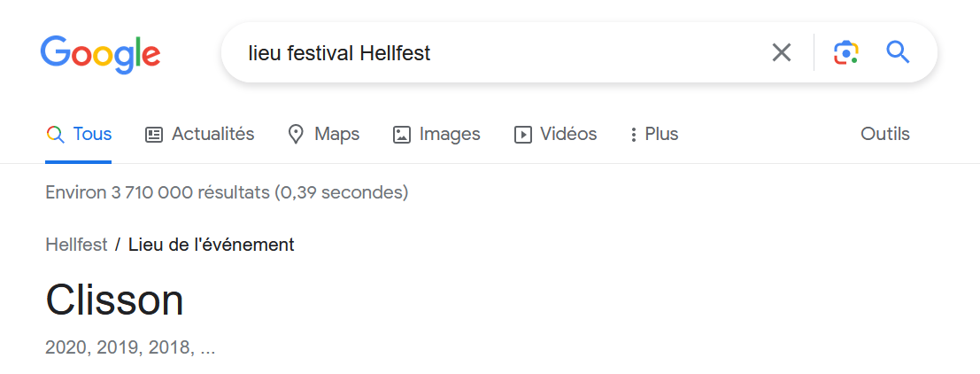Open the Hellfest breadcrumb link
The image size is (980, 374).
point(76,245)
